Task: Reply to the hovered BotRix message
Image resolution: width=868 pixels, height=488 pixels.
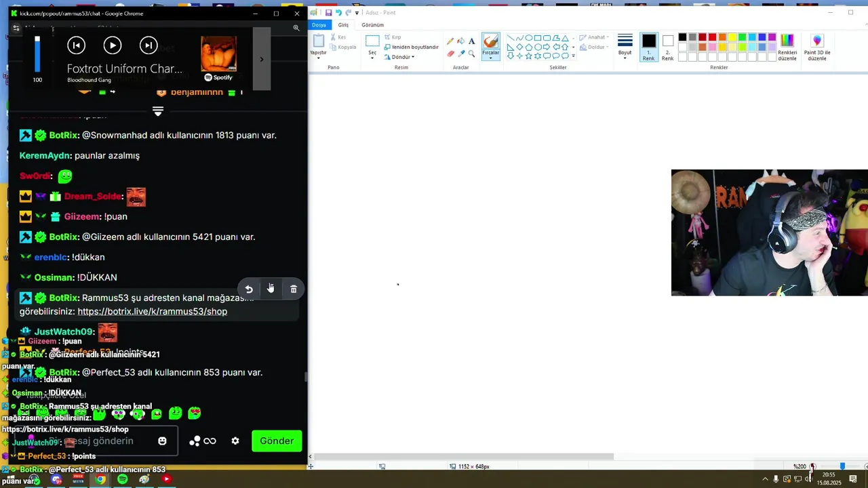Action: [249, 289]
